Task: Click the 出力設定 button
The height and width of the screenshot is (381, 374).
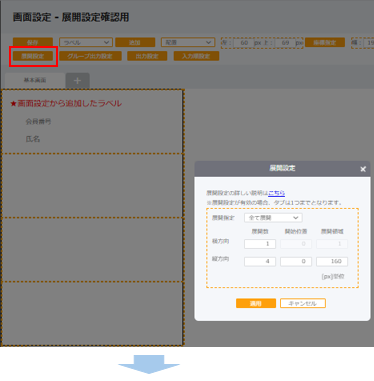Action: (x=147, y=56)
